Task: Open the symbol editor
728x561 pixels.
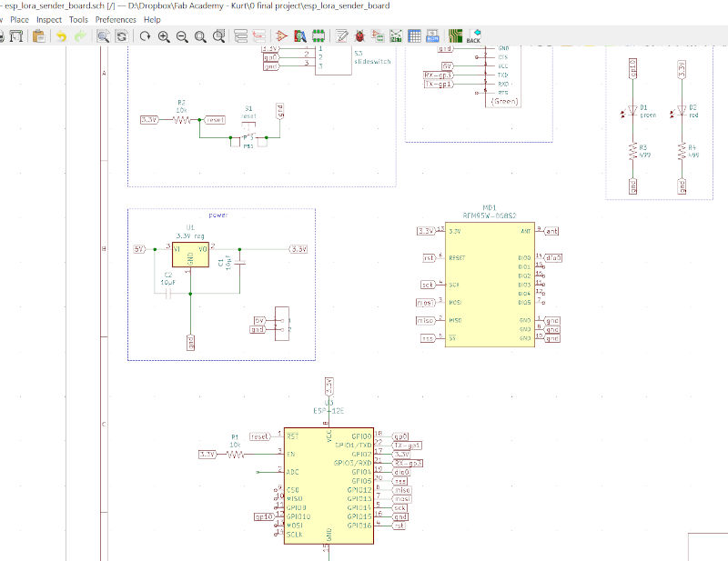Action: pos(281,36)
